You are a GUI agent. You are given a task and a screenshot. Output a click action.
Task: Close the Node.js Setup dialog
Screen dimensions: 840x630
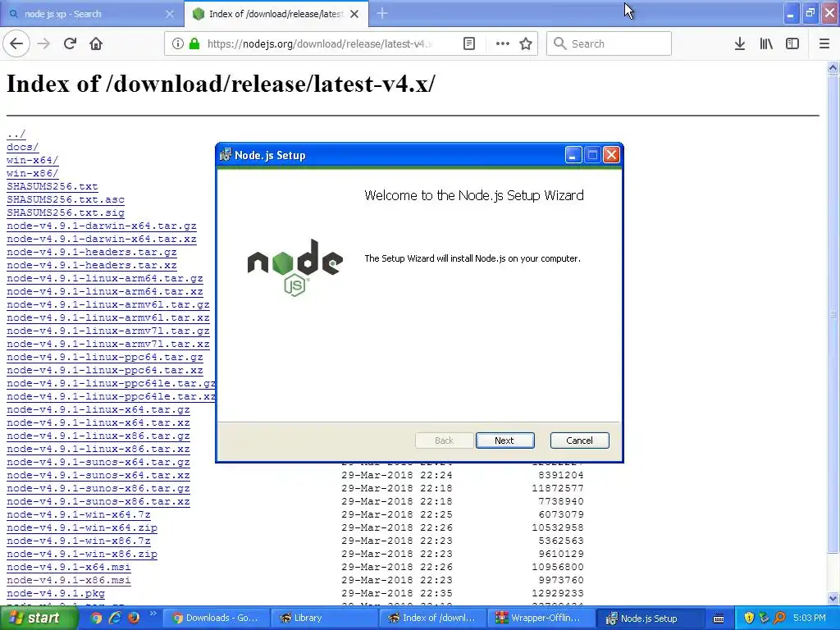point(611,155)
